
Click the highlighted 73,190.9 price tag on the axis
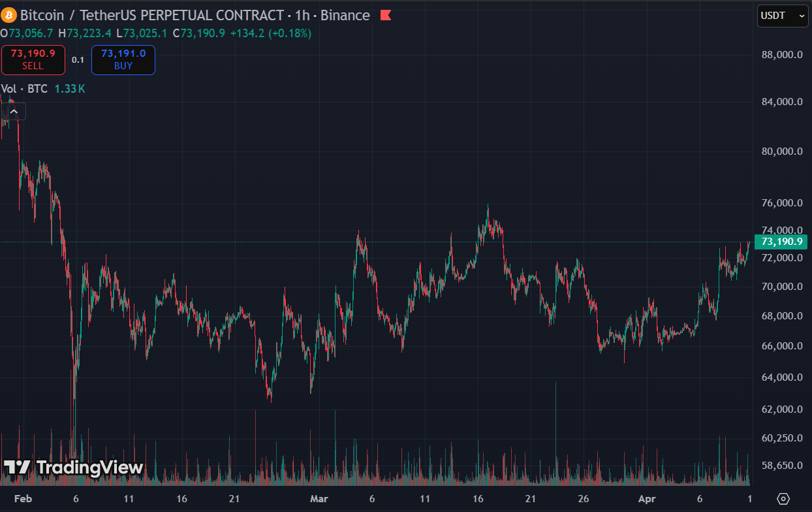pos(781,242)
